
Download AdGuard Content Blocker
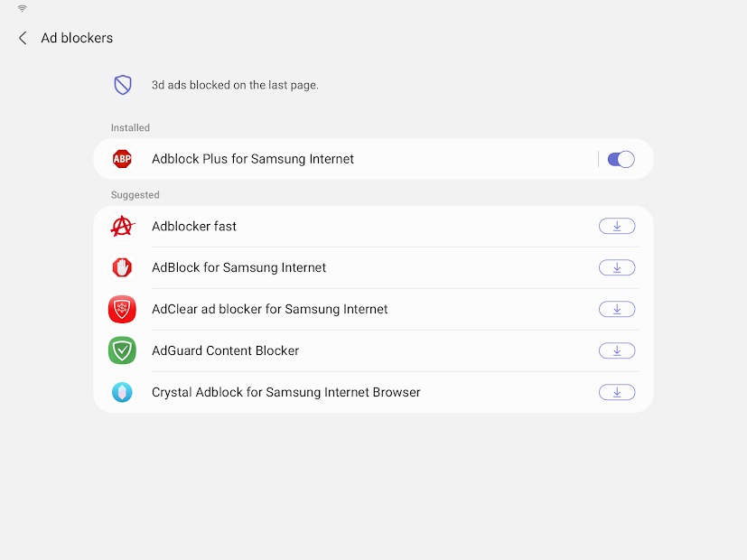click(x=617, y=350)
